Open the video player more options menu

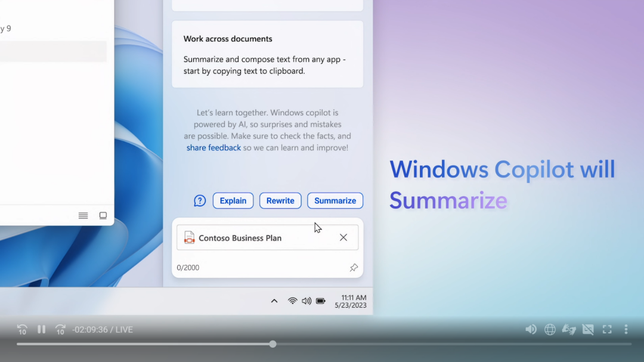tap(626, 329)
